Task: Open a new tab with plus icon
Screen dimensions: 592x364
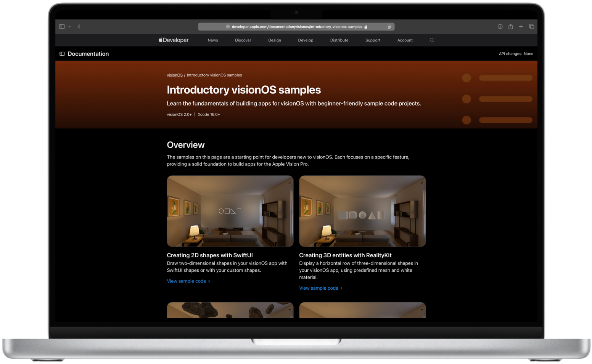Action: tap(521, 27)
